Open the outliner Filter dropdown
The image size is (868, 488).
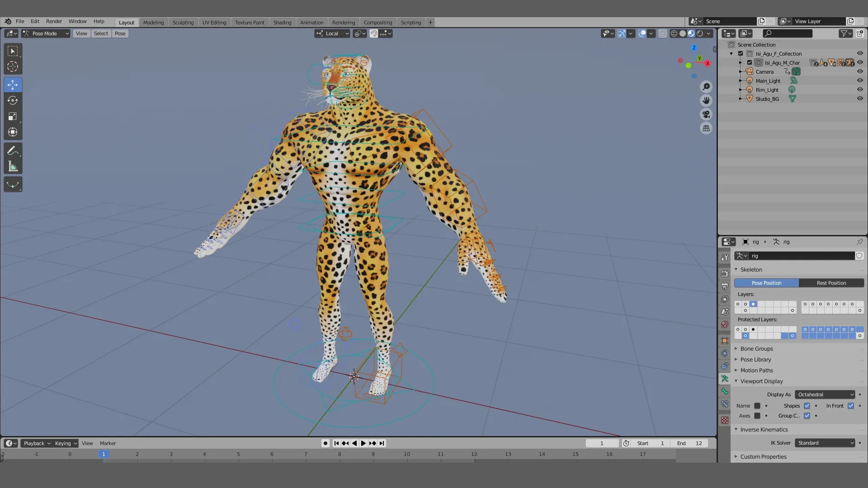(x=846, y=33)
